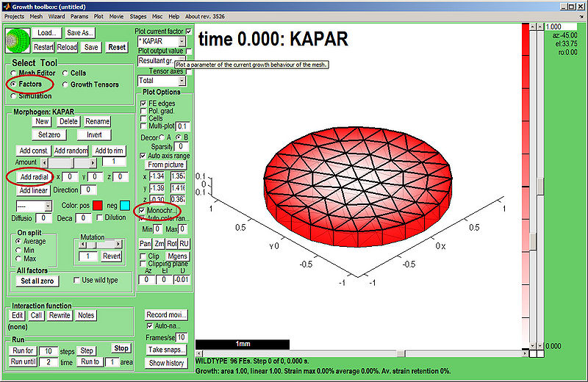Click the Add radial button
Viewport: 588px width, 382px height.
34,177
